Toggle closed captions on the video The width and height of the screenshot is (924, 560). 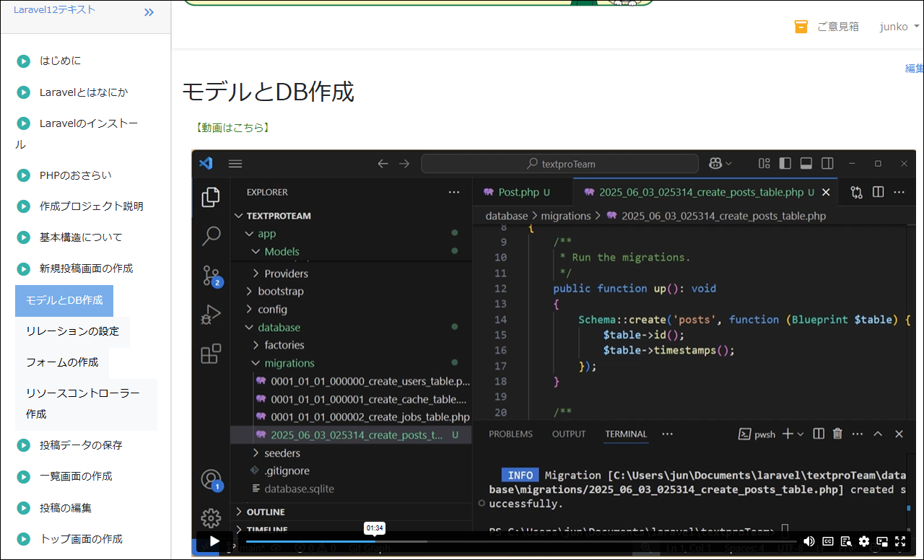(x=828, y=541)
